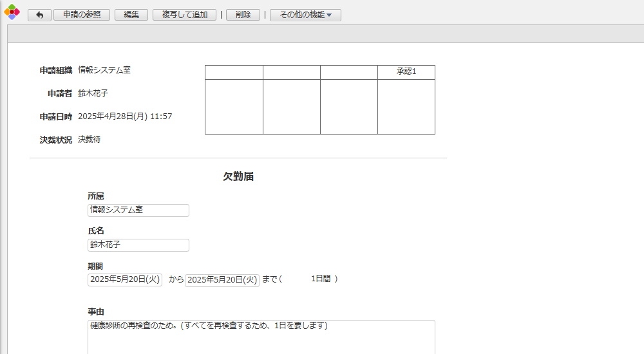The height and width of the screenshot is (354, 644).
Task: Click the start date field under 期間
Action: point(125,280)
